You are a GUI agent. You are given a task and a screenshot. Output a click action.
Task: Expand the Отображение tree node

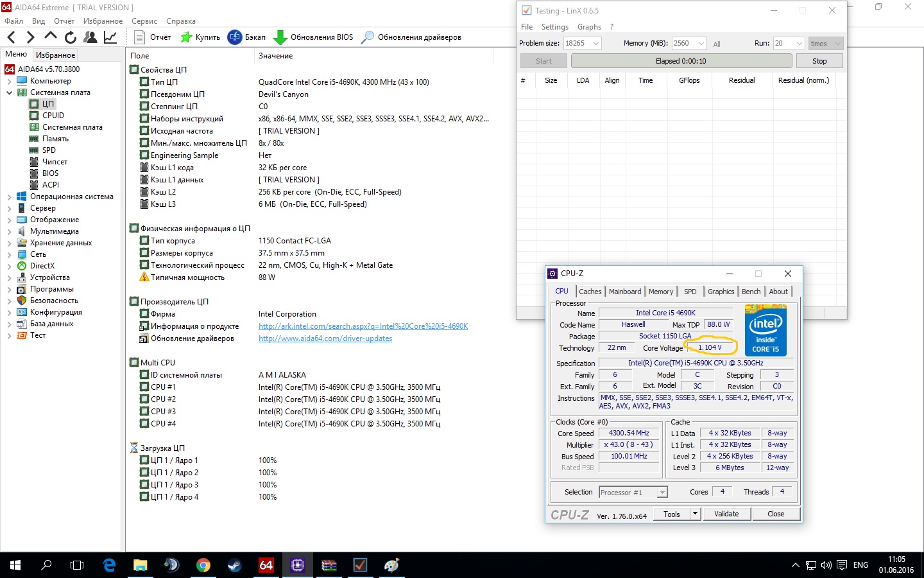pyautogui.click(x=9, y=220)
